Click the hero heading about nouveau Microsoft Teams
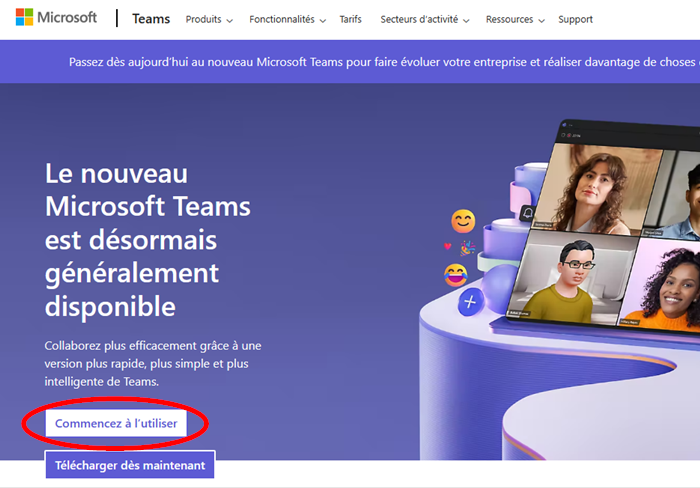 pos(148,240)
